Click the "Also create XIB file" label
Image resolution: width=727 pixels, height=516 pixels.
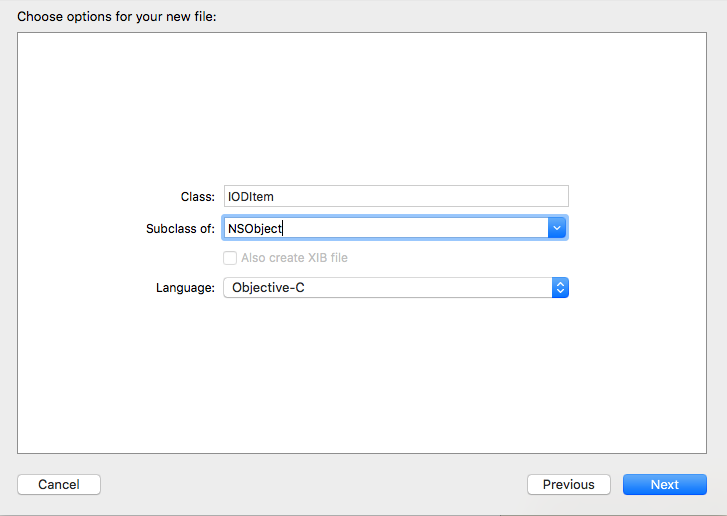(x=294, y=258)
